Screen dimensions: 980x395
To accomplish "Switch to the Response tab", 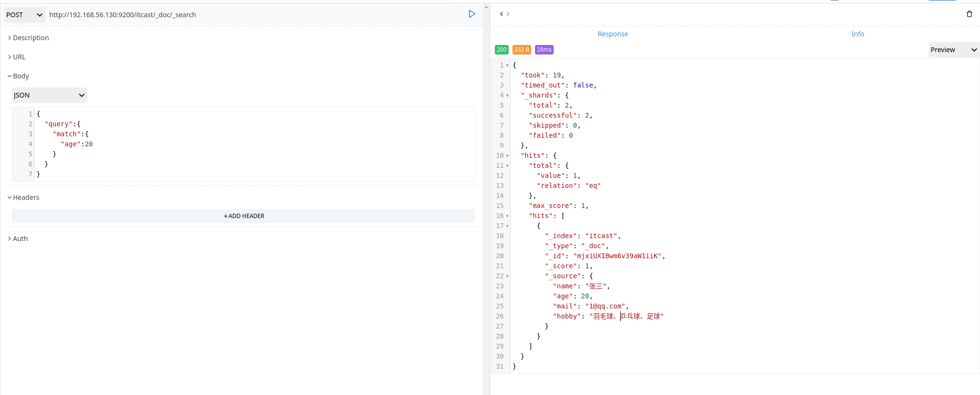I will pyautogui.click(x=612, y=34).
